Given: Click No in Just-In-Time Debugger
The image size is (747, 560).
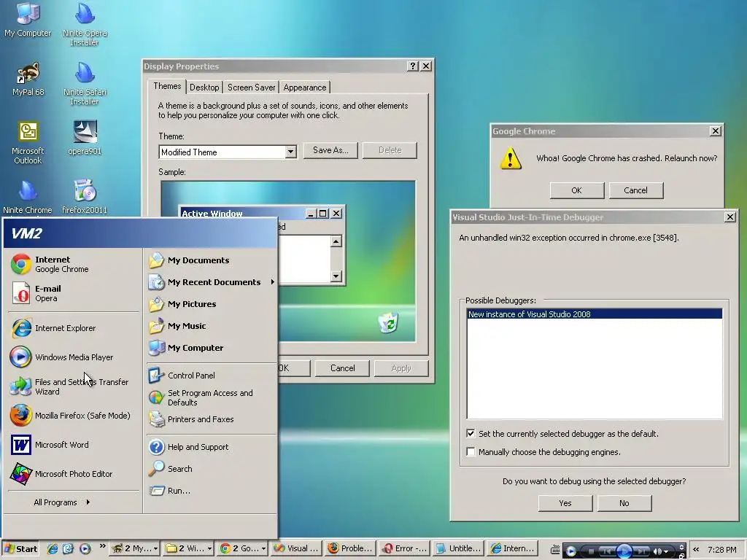Looking at the screenshot, I should 624,503.
